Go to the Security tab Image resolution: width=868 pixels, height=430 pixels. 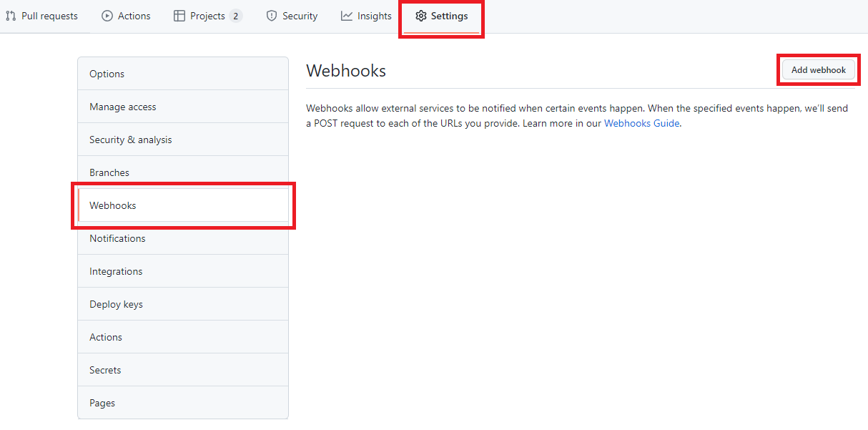(x=292, y=16)
